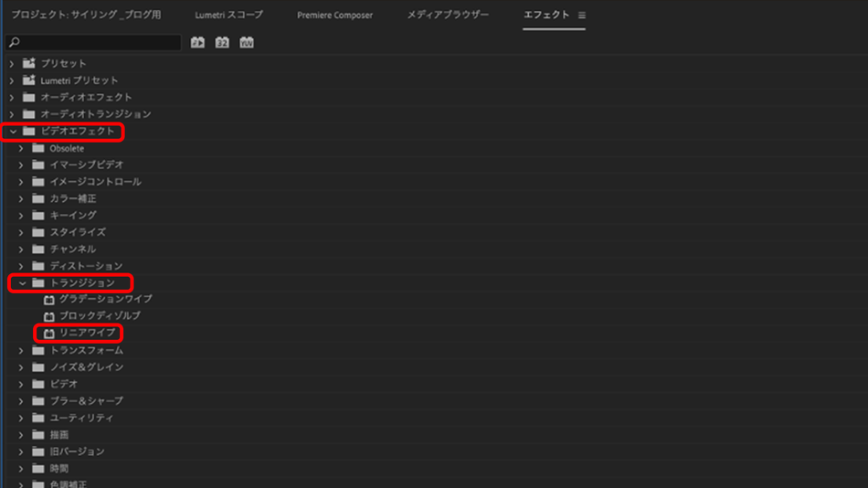Switch to the プロジェクト: サイリング panel tab
This screenshot has width=868, height=488.
87,15
